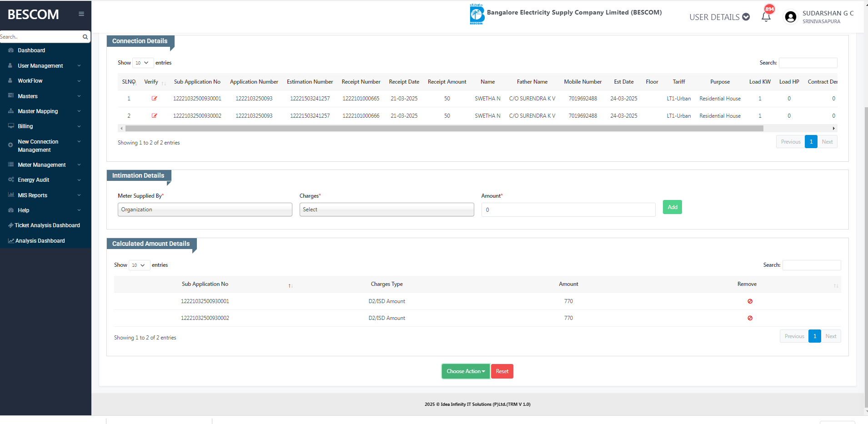Click the Help sidebar icon
The image size is (868, 424).
[x=11, y=210]
